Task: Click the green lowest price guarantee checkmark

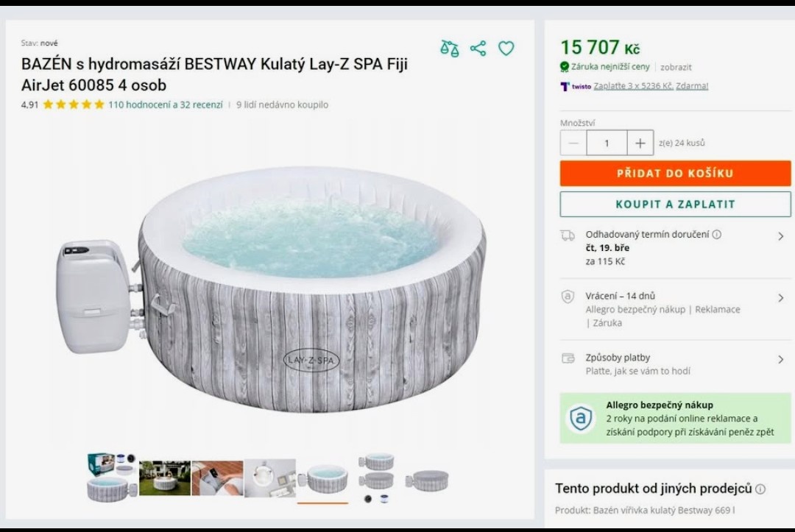Action: (x=565, y=67)
